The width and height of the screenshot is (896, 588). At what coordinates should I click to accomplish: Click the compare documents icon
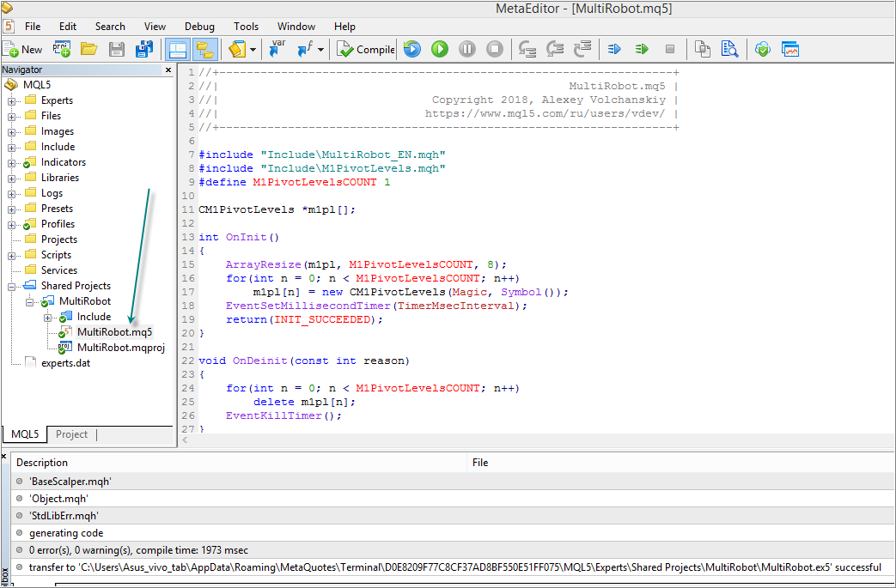tap(703, 50)
